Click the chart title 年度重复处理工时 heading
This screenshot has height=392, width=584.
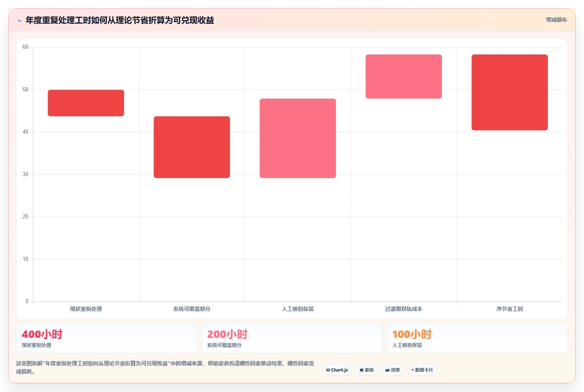click(120, 20)
